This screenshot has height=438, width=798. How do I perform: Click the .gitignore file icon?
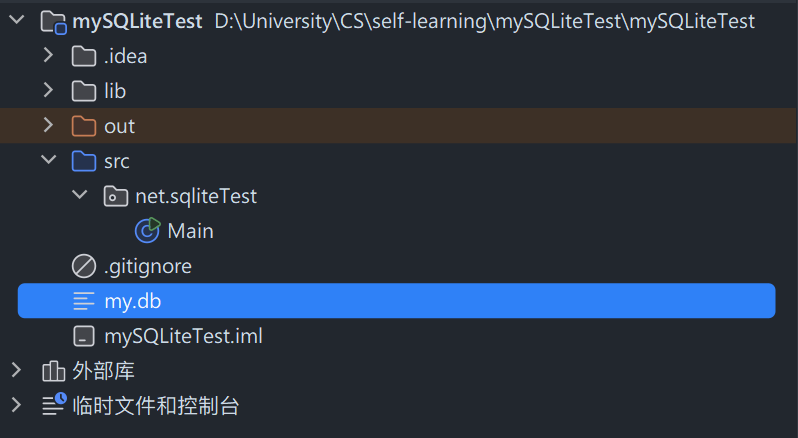pos(85,266)
